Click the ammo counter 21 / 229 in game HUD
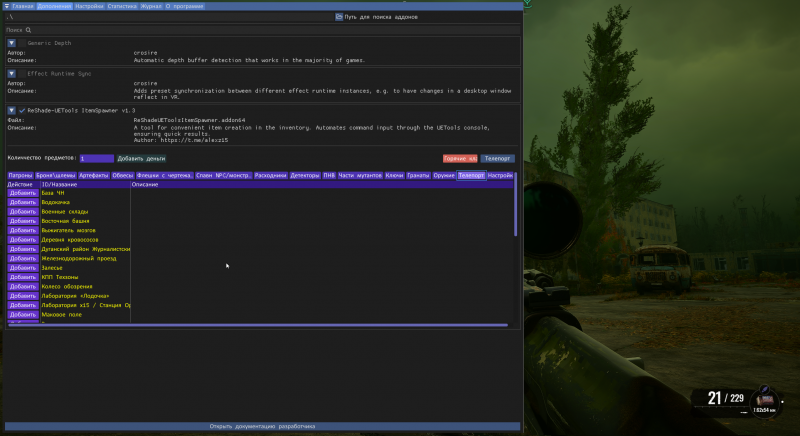 pyautogui.click(x=726, y=398)
